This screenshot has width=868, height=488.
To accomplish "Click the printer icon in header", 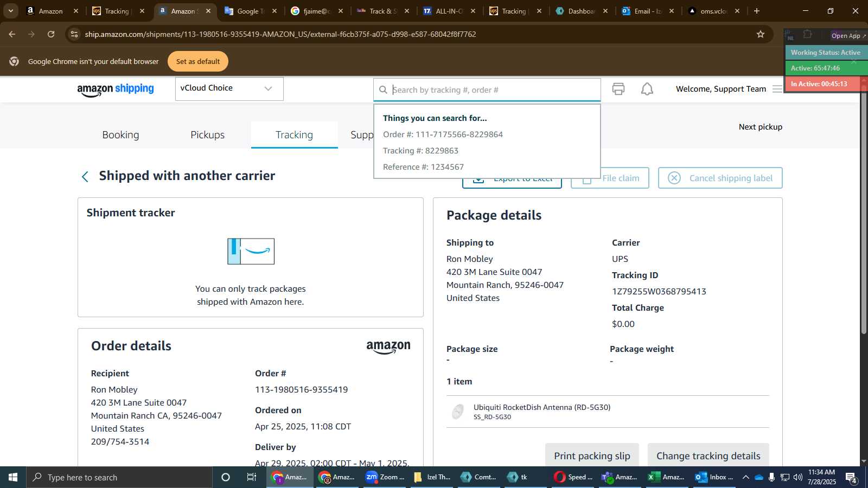I will pyautogui.click(x=618, y=89).
